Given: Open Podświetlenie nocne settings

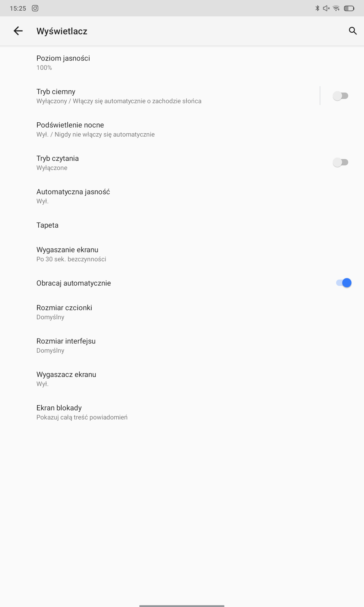Looking at the screenshot, I should 182,129.
